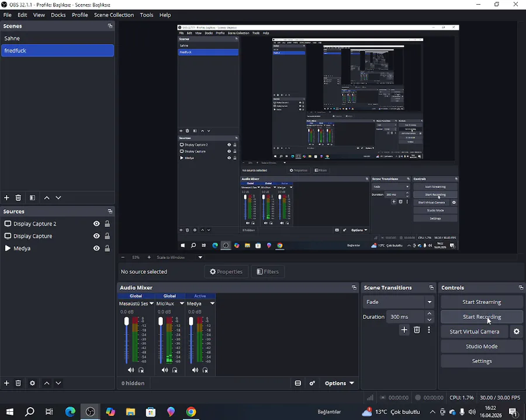526x420 pixels.
Task: Hide the Medya source eye icon
Action: 96,248
